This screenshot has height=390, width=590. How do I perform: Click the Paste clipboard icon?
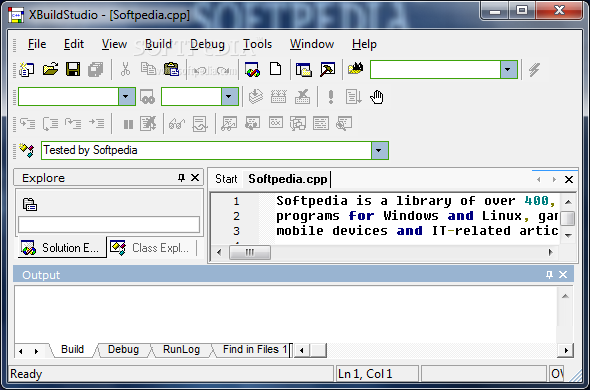click(x=171, y=70)
